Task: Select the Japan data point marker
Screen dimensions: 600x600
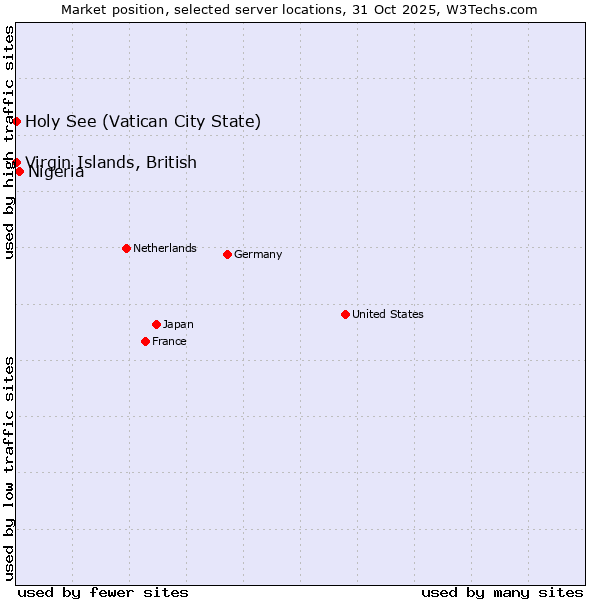Action: pos(156,324)
